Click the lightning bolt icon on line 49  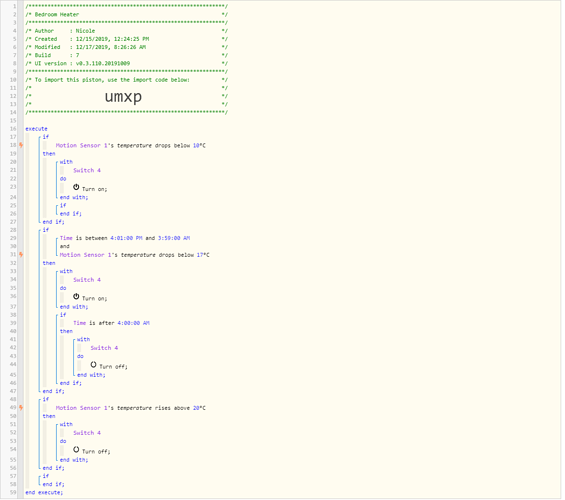pyautogui.click(x=21, y=408)
